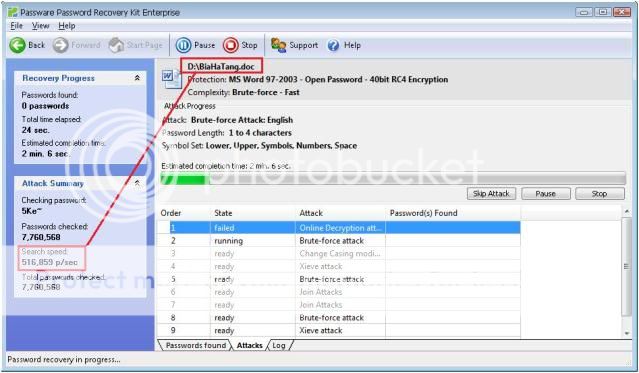
Task: Click the Checking password 5Ke~ value
Action: tap(31, 211)
